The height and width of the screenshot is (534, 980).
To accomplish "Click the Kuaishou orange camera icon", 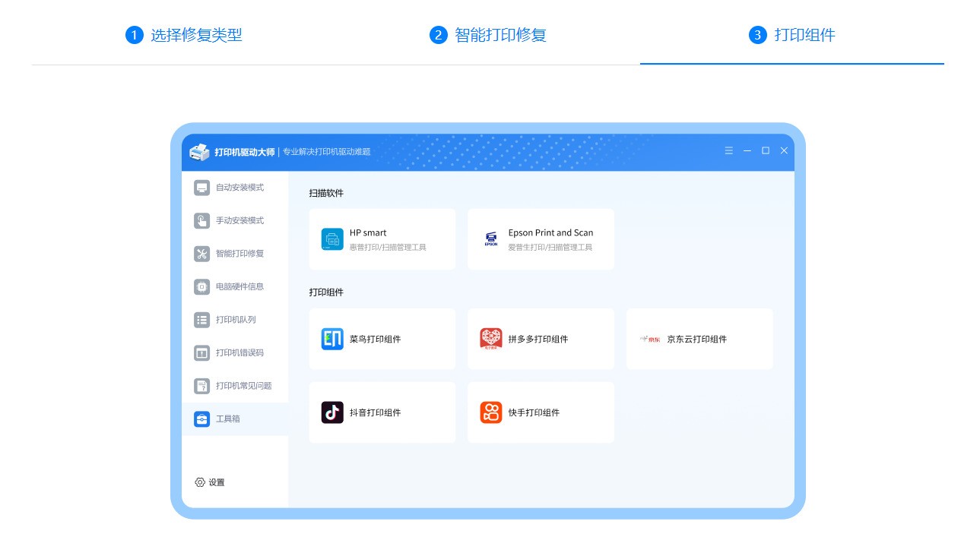I will [490, 412].
